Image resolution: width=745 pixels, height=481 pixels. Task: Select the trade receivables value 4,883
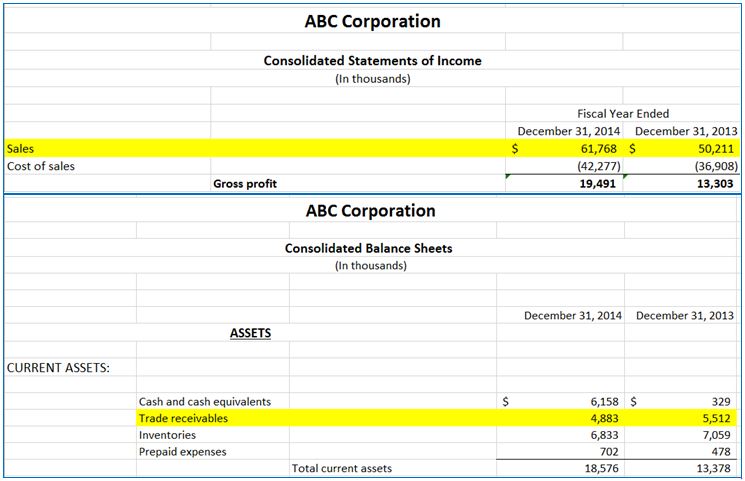pos(604,418)
